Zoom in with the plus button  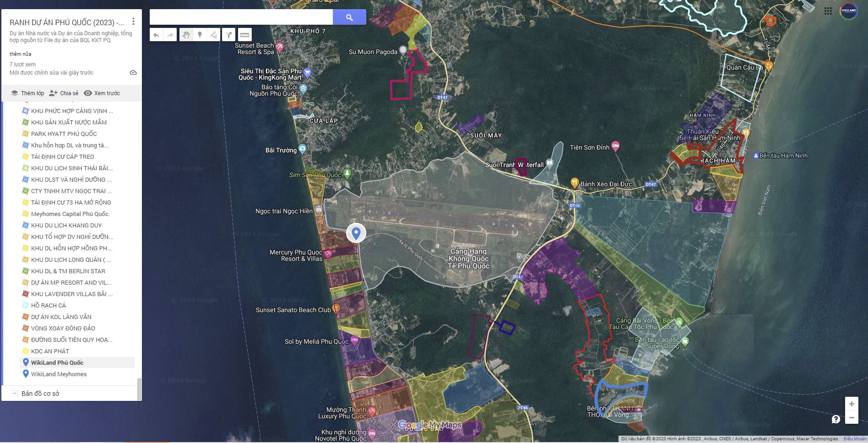(x=852, y=404)
